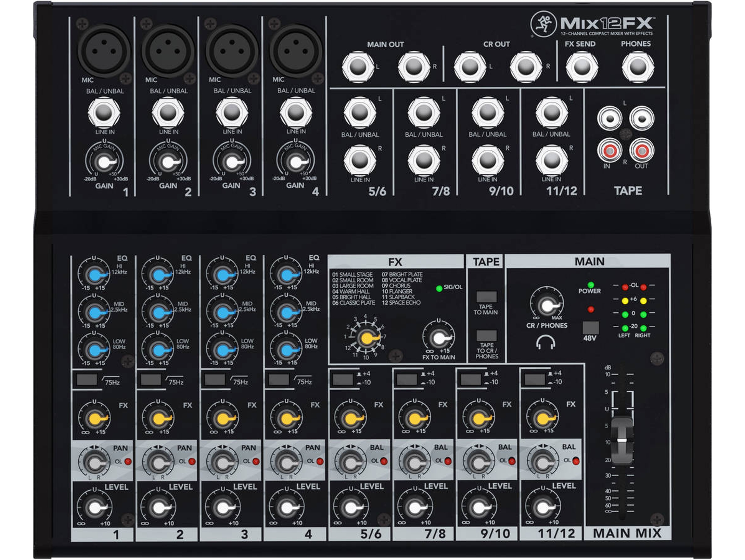This screenshot has width=745, height=560.
Task: Toggle channel 11/12 +4/-10 level switch
Action: point(535,379)
